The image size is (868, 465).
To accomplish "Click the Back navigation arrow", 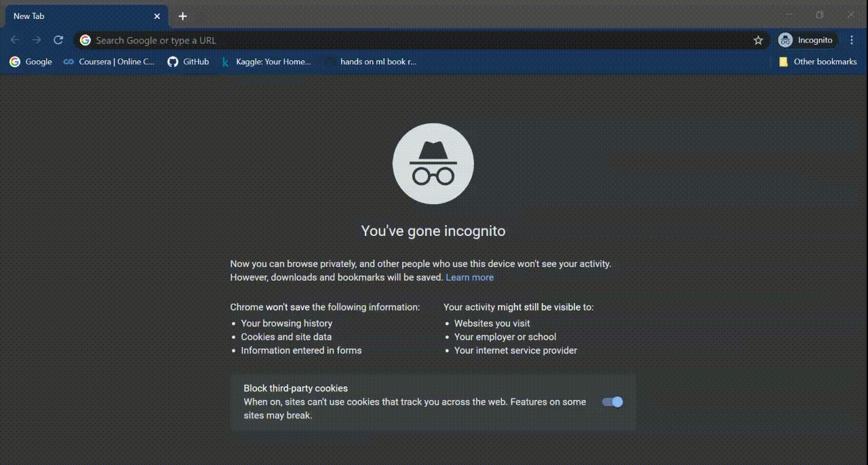I will [15, 40].
